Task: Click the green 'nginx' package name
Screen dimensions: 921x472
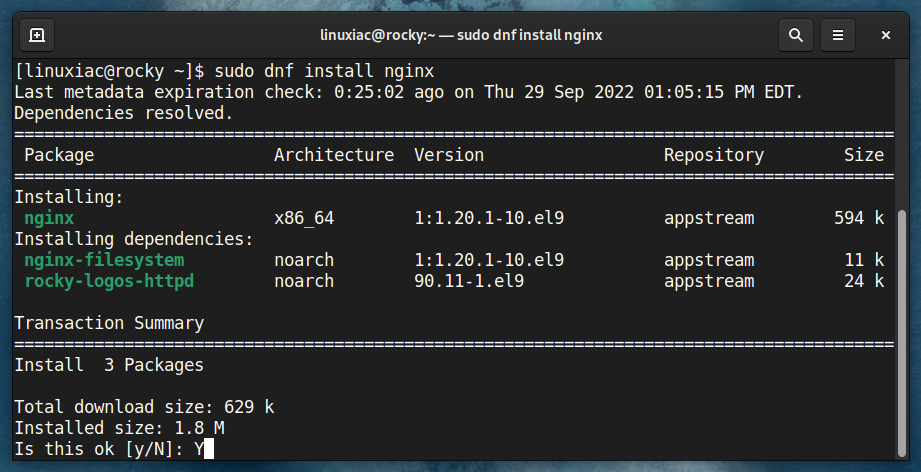Action: coord(49,218)
